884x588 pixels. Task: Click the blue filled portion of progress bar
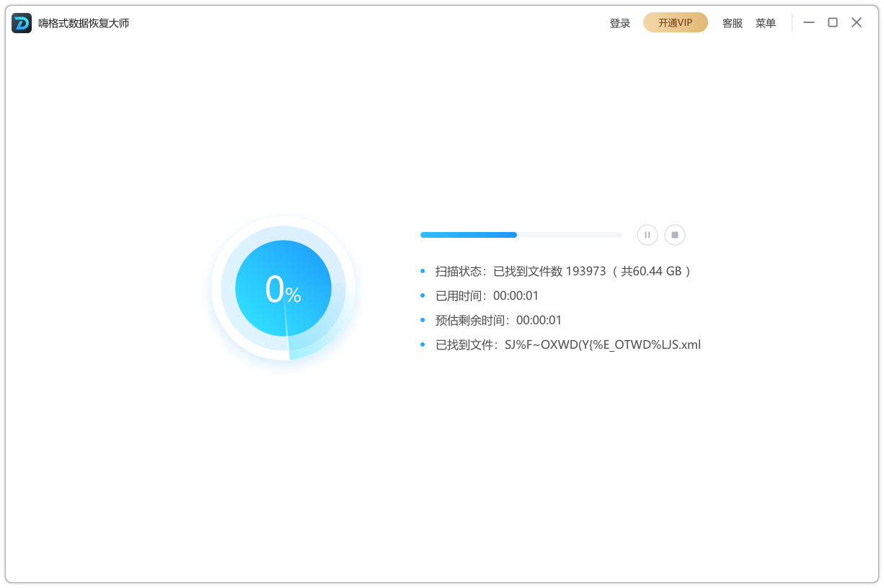pyautogui.click(x=469, y=234)
